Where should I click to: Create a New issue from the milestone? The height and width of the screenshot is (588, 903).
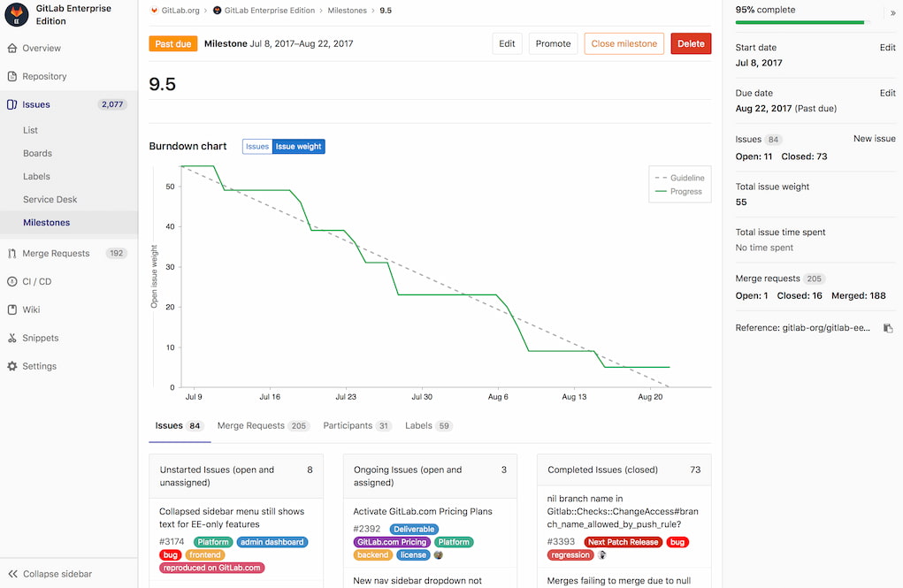click(x=875, y=138)
